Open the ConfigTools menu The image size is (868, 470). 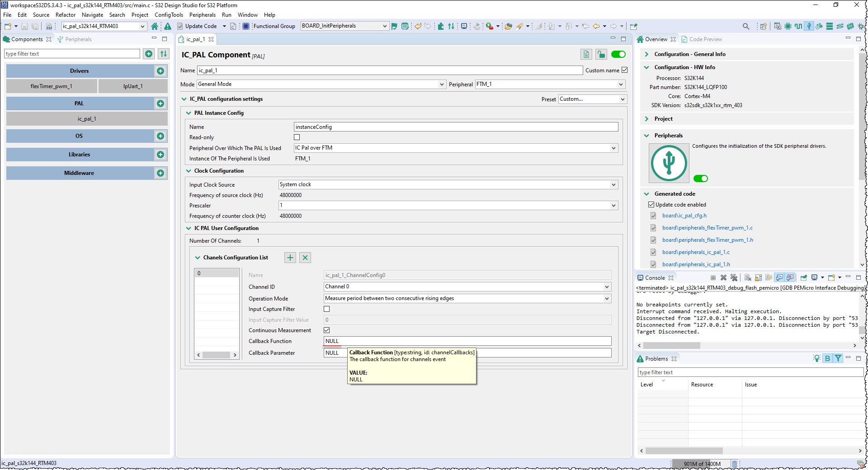(x=168, y=14)
